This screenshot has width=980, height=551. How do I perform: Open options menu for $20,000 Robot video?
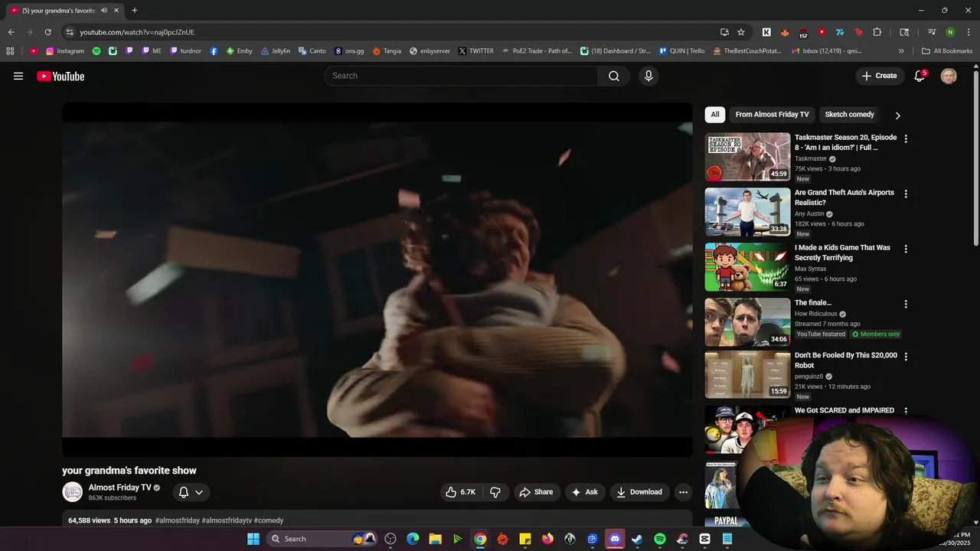pos(906,357)
